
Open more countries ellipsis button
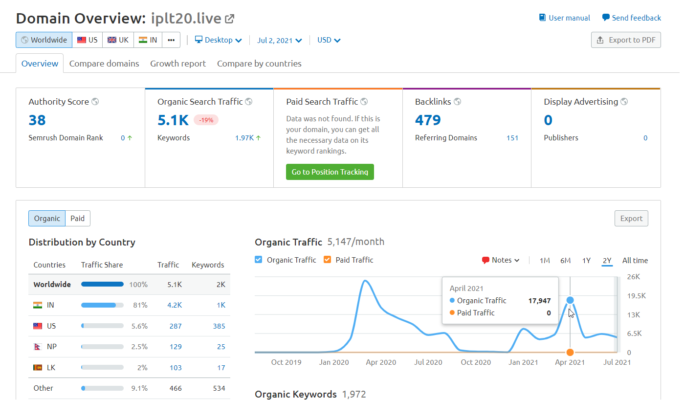pos(171,40)
